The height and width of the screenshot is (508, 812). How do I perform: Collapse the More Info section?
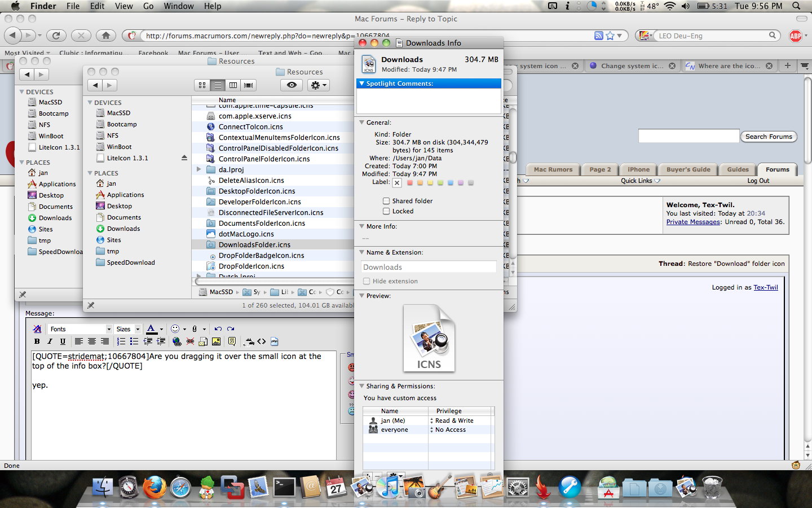[361, 226]
